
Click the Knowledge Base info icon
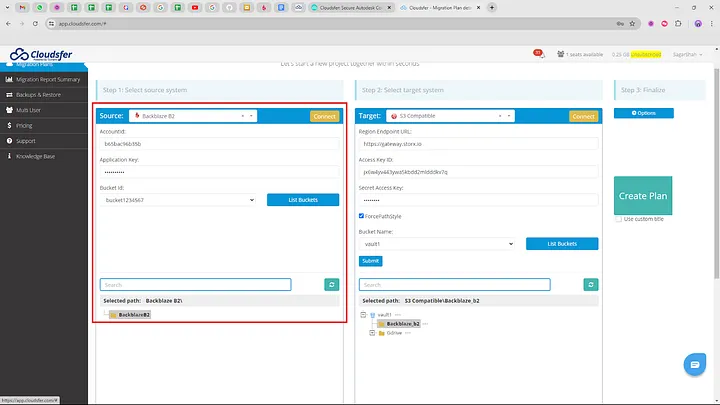tap(9, 156)
